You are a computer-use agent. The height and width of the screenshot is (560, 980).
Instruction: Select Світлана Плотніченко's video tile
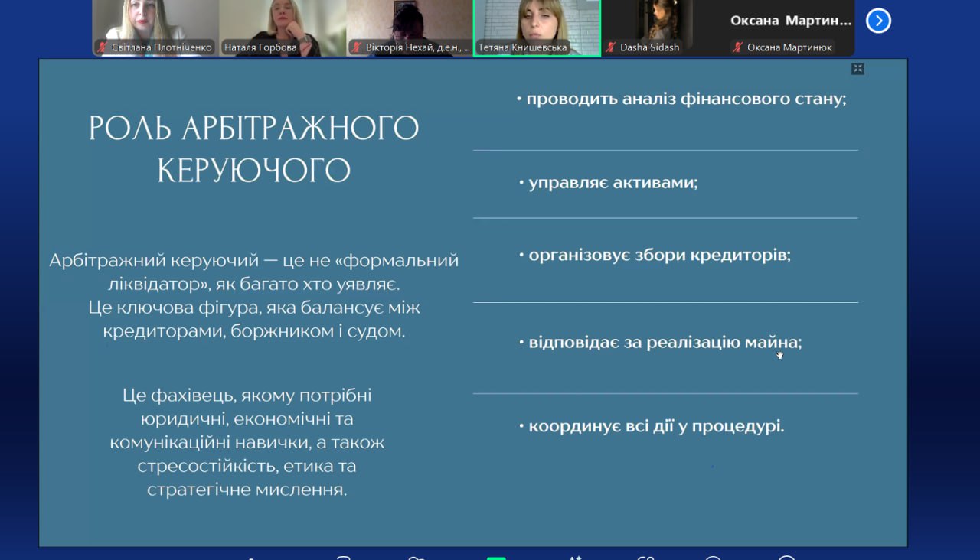point(155,28)
